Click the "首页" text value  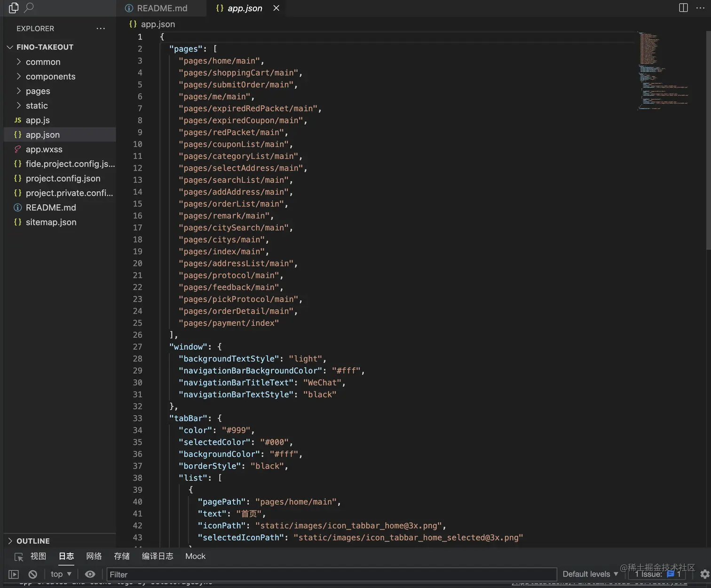[x=248, y=514]
